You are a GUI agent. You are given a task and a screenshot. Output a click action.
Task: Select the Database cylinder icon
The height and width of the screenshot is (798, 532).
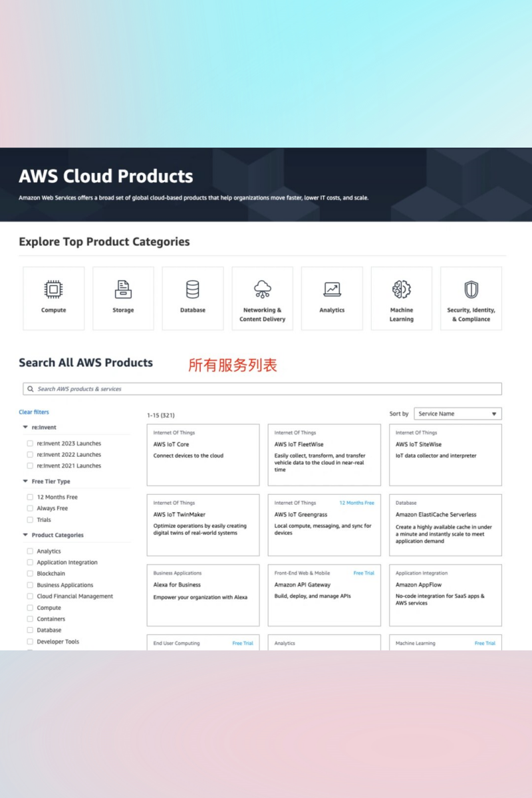tap(192, 289)
